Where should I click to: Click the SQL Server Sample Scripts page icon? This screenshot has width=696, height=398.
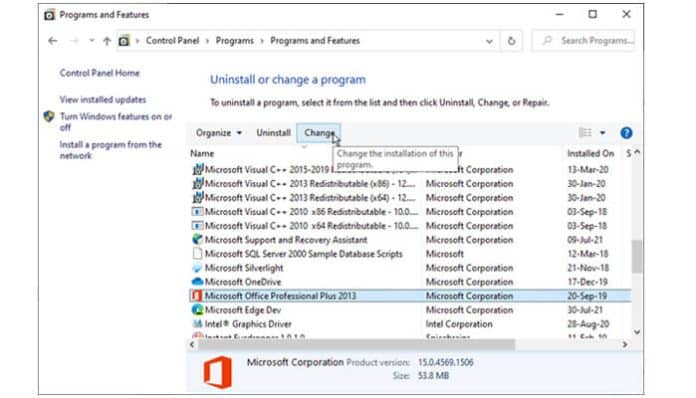197,254
